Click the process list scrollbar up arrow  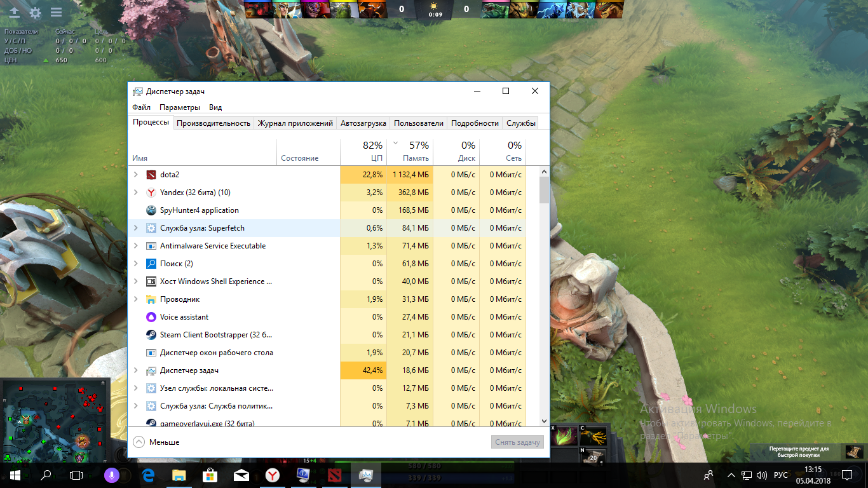coord(544,172)
